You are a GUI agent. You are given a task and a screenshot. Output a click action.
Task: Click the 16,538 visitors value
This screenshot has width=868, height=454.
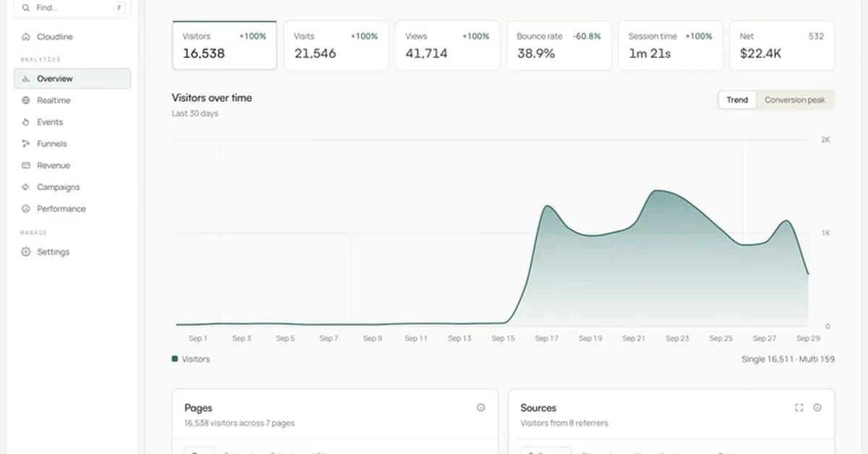[x=203, y=53]
